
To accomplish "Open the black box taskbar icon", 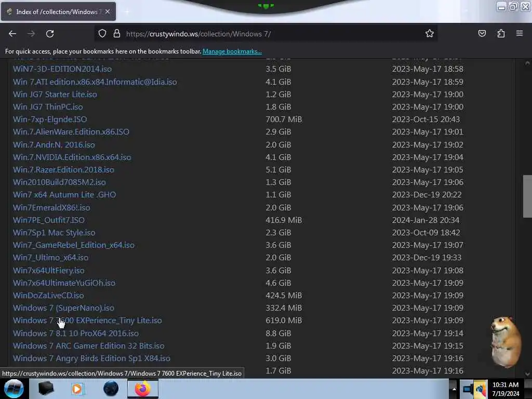I will [x=46, y=389].
